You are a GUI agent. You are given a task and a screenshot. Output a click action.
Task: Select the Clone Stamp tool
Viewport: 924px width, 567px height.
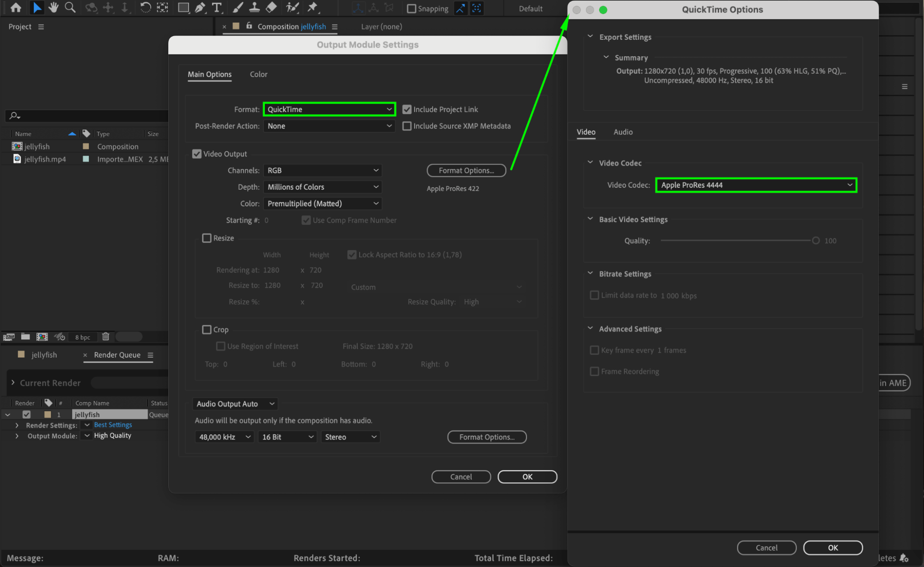[x=254, y=7]
